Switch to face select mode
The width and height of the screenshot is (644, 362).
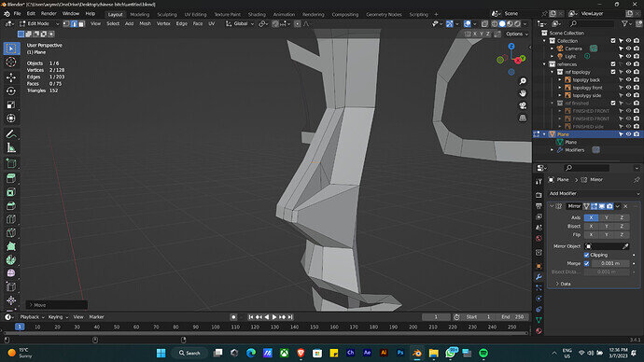[81, 24]
